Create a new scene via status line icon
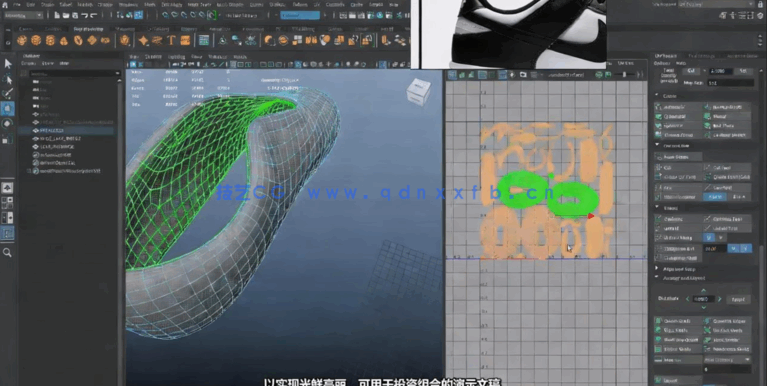This screenshot has width=767, height=386. click(x=57, y=15)
